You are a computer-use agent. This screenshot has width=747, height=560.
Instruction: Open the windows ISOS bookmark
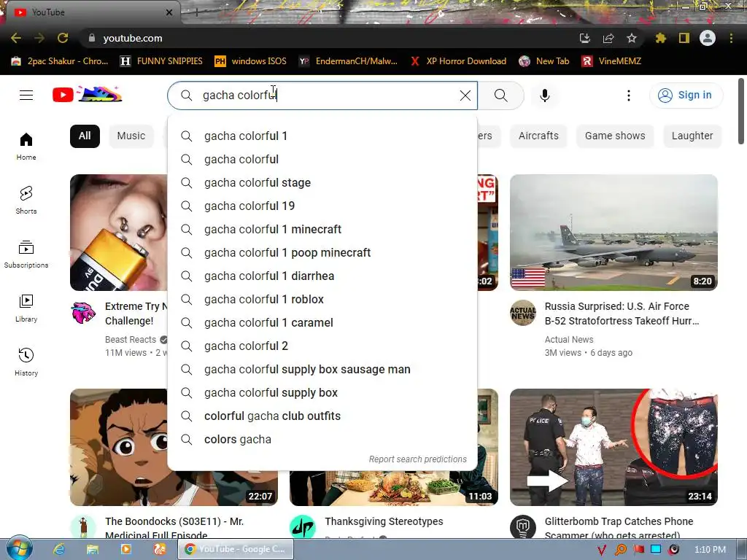click(x=251, y=61)
